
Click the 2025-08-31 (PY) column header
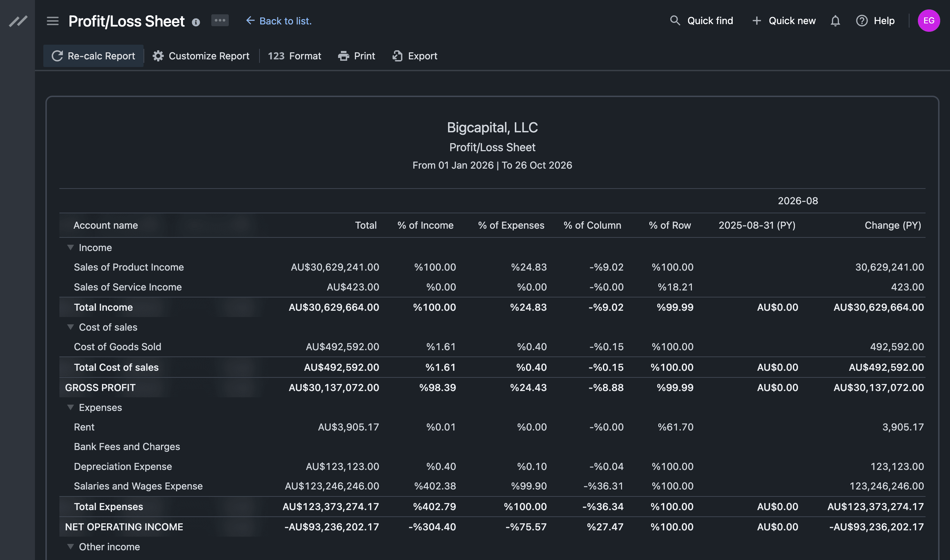point(757,225)
